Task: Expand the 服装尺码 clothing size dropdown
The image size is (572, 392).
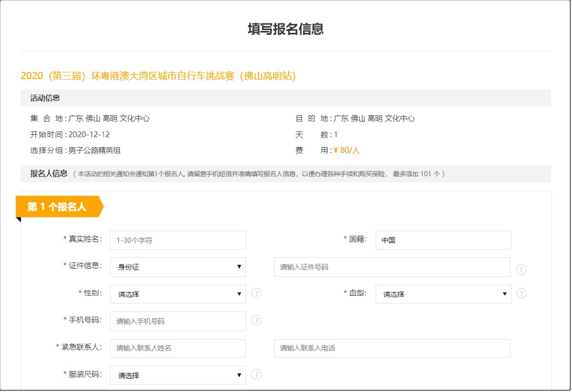Action: tap(178, 375)
